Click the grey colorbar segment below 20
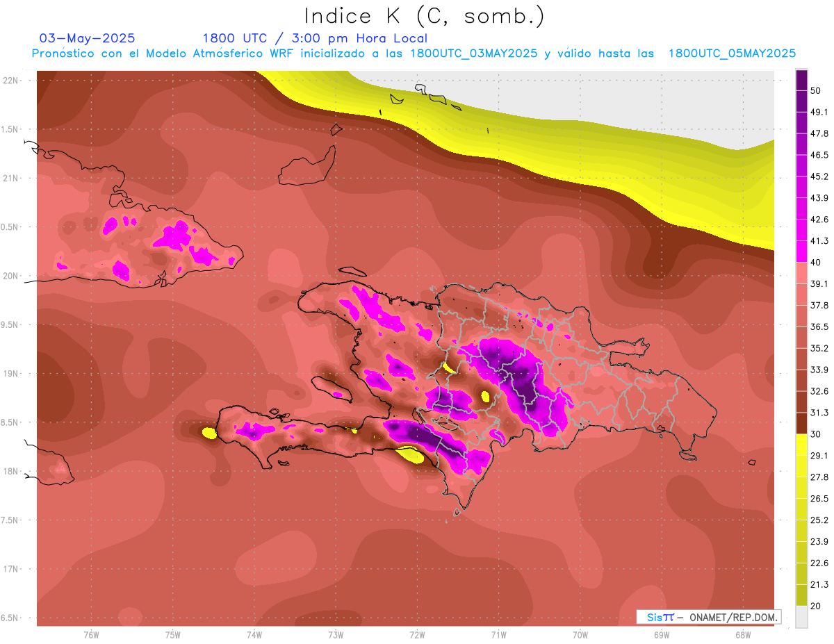 pyautogui.click(x=801, y=616)
